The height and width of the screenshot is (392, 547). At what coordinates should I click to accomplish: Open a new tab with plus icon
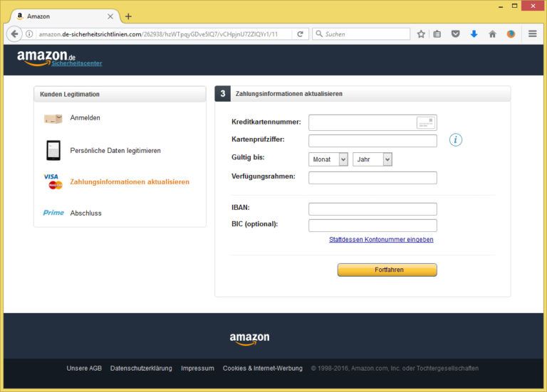[x=128, y=16]
